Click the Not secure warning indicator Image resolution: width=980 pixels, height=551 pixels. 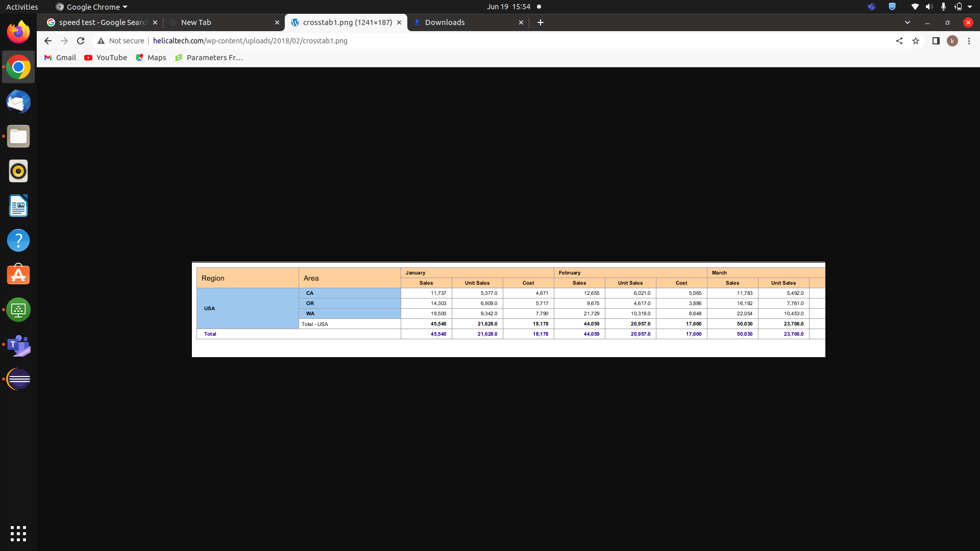(120, 41)
